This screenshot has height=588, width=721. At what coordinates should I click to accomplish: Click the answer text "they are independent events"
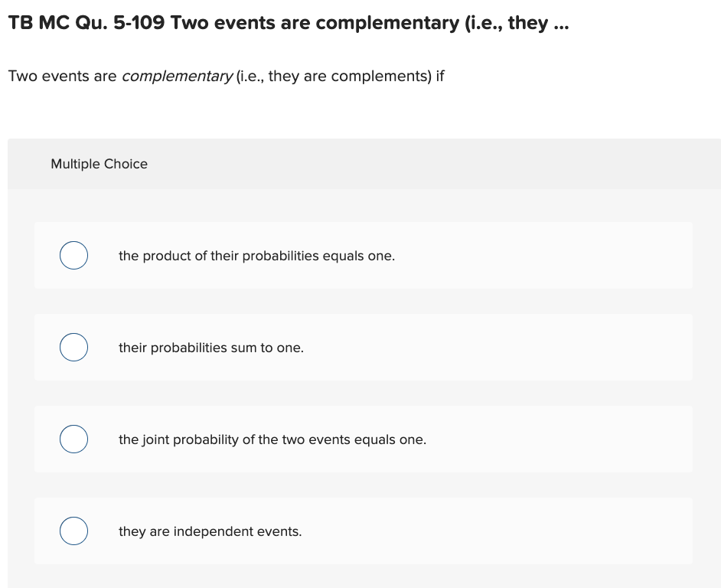(210, 531)
